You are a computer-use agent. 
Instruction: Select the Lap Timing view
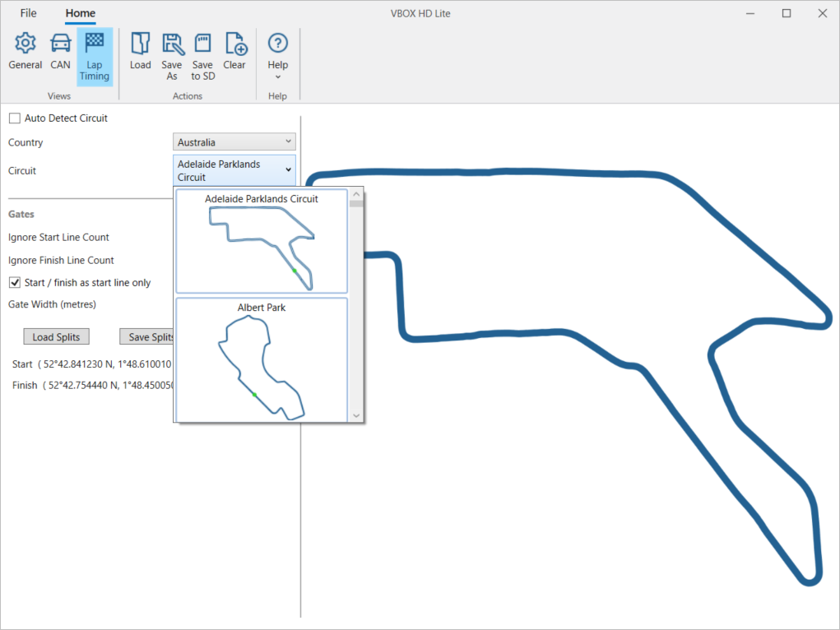pyautogui.click(x=95, y=57)
